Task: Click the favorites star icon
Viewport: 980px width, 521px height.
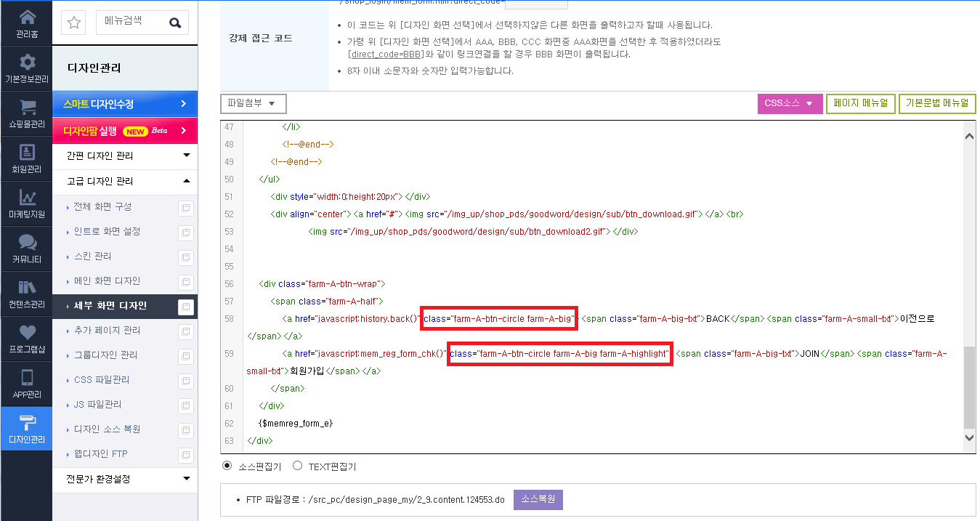Action: (x=74, y=23)
